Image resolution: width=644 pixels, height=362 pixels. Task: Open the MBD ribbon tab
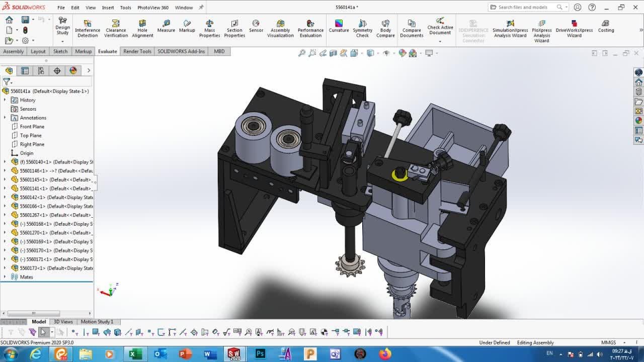(x=219, y=51)
